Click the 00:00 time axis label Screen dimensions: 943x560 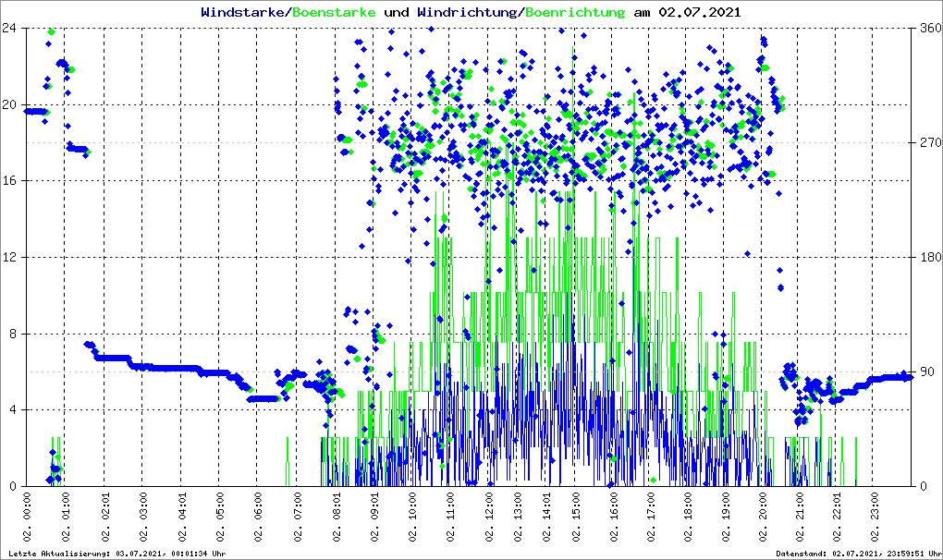click(28, 518)
